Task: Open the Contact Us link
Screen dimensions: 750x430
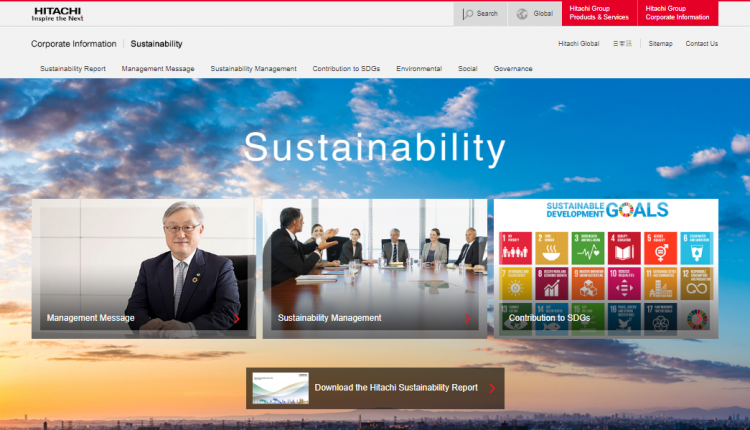Action: (702, 44)
